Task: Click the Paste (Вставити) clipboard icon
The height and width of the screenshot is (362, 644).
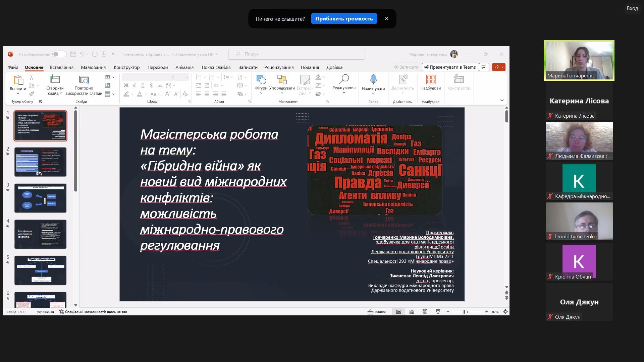Action: (x=18, y=80)
